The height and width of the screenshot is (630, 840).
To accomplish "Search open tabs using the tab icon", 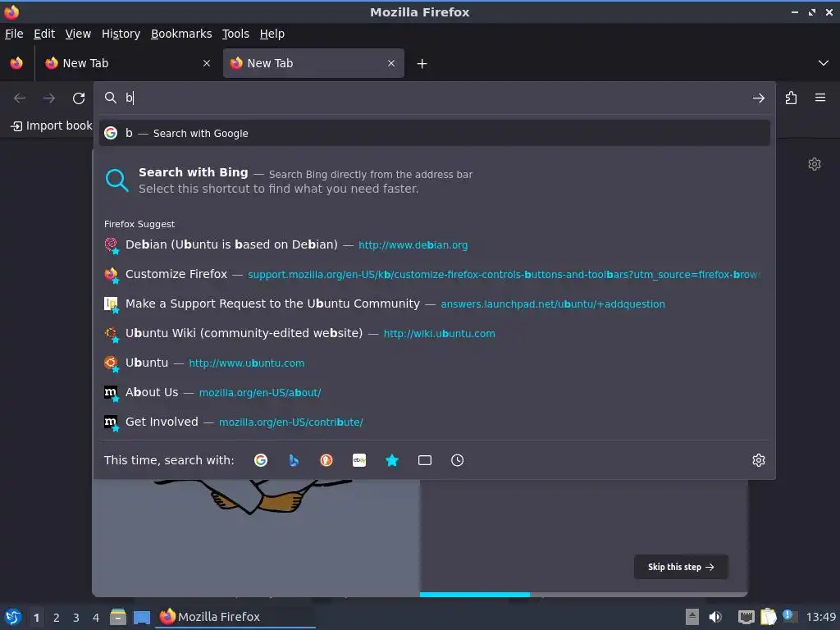I will [425, 460].
